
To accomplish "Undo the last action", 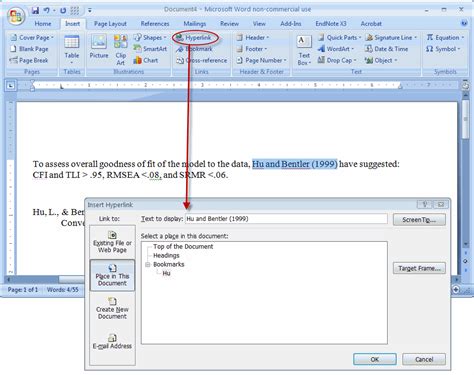I will tap(47, 10).
